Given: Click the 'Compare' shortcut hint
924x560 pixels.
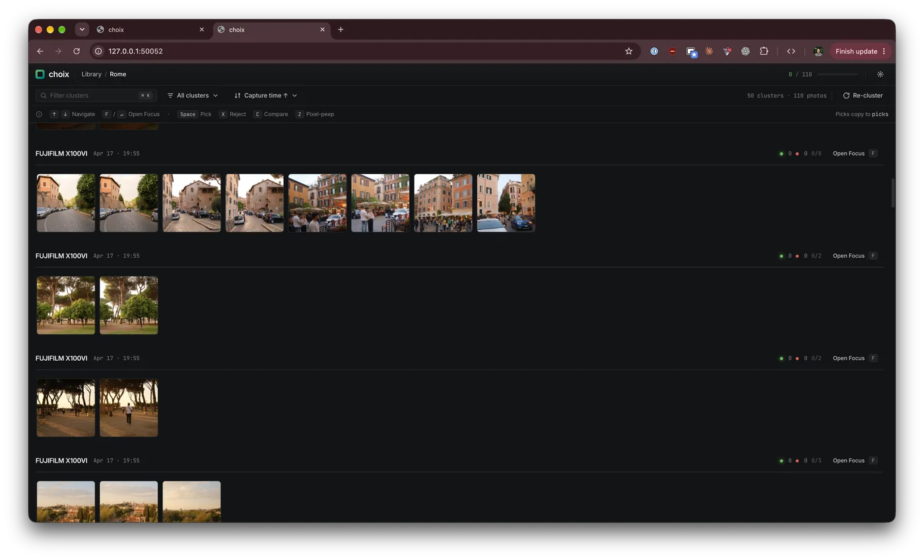Looking at the screenshot, I should [x=271, y=114].
